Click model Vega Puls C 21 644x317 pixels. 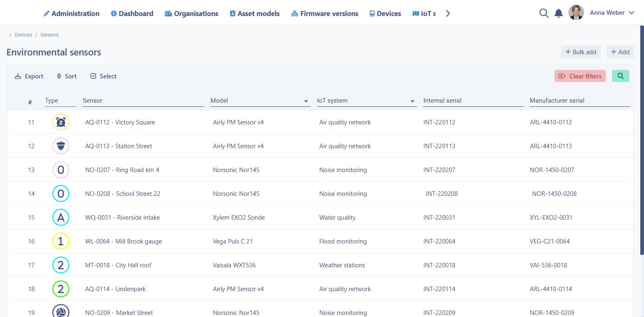pos(232,241)
